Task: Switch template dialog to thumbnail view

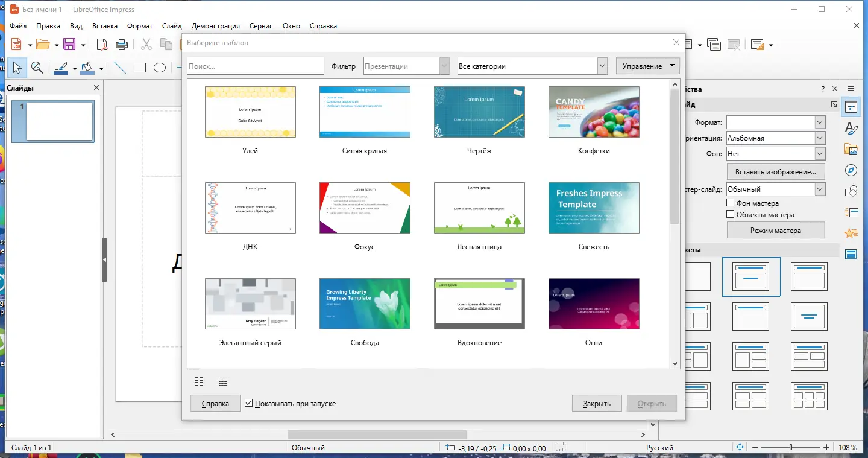Action: [x=199, y=381]
